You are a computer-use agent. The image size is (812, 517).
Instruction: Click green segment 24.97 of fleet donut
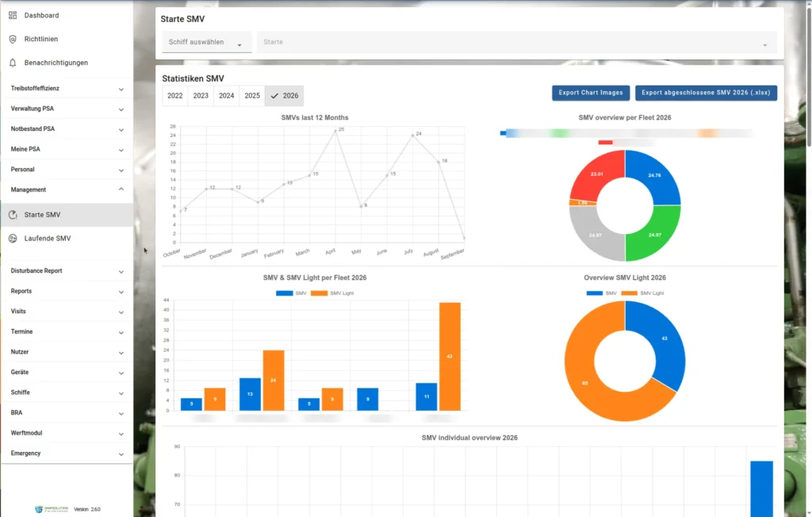coord(656,236)
